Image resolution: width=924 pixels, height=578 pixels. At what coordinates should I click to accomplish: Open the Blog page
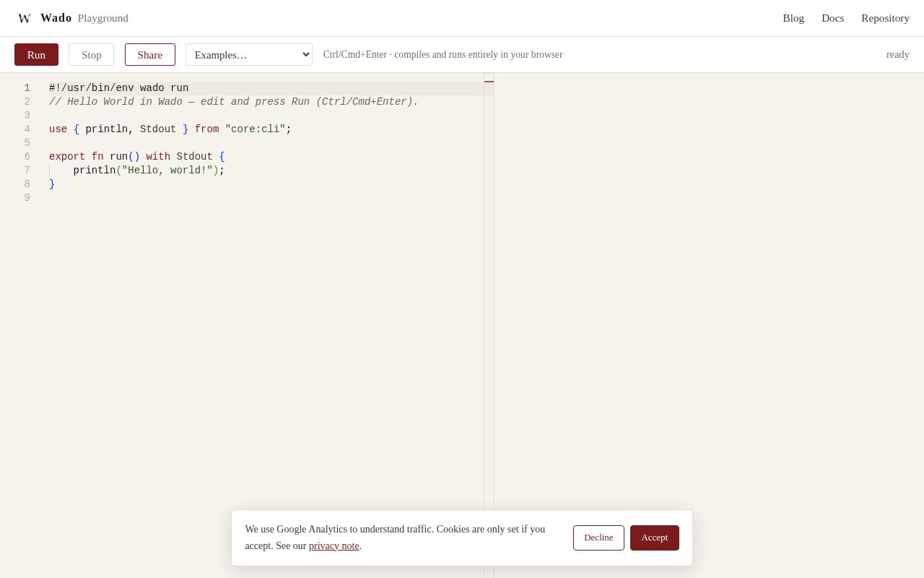click(793, 18)
